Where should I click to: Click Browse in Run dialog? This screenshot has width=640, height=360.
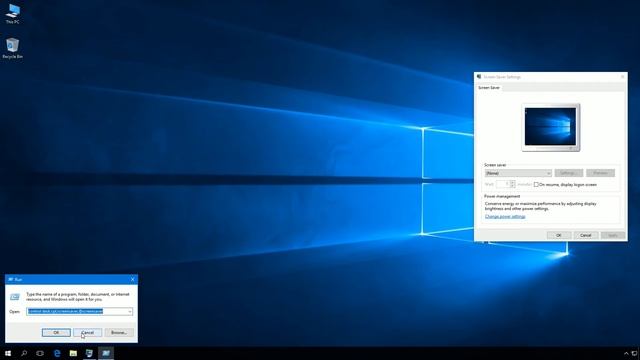pyautogui.click(x=119, y=332)
